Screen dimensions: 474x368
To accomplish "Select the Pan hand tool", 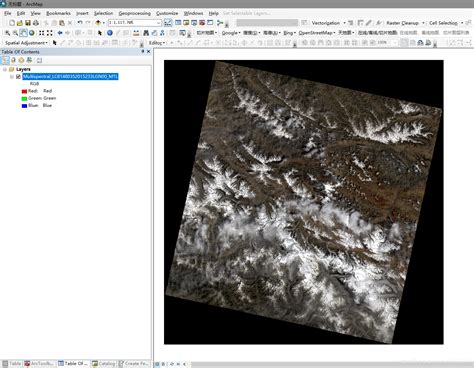I will (23, 33).
